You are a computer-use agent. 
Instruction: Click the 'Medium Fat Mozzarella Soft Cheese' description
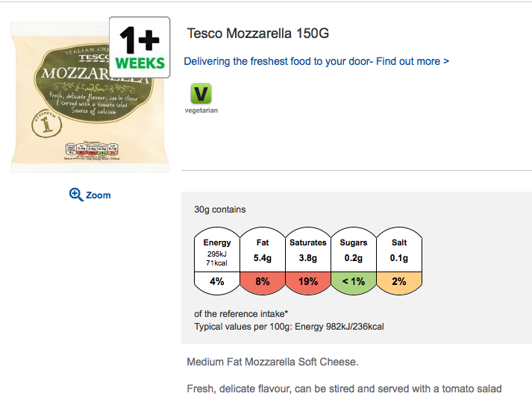coord(272,363)
